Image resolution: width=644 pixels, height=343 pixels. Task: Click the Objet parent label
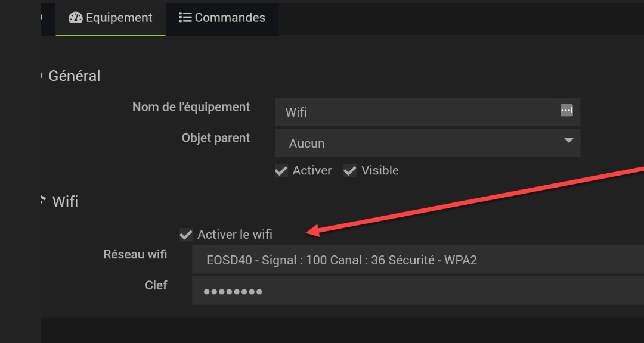tap(216, 138)
